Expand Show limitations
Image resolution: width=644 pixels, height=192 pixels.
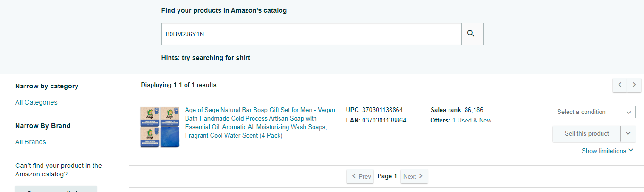click(x=607, y=151)
